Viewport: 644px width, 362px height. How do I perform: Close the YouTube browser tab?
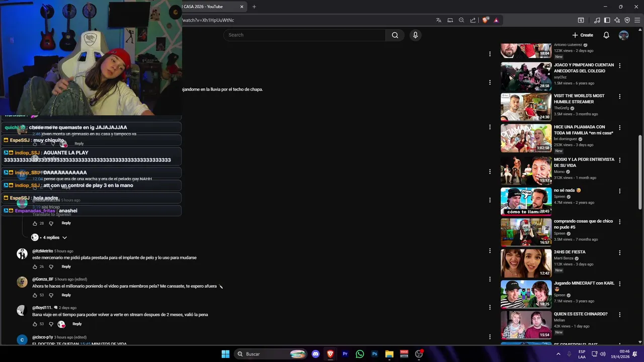coord(242,7)
